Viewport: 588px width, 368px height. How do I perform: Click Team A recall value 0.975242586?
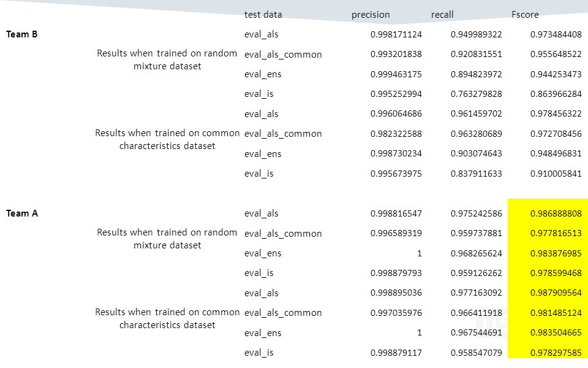click(x=477, y=213)
